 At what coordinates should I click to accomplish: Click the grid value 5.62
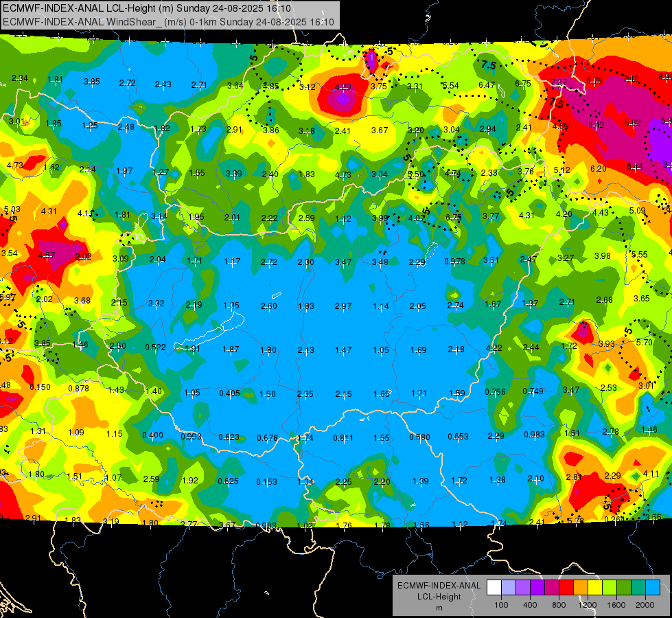click(x=633, y=123)
